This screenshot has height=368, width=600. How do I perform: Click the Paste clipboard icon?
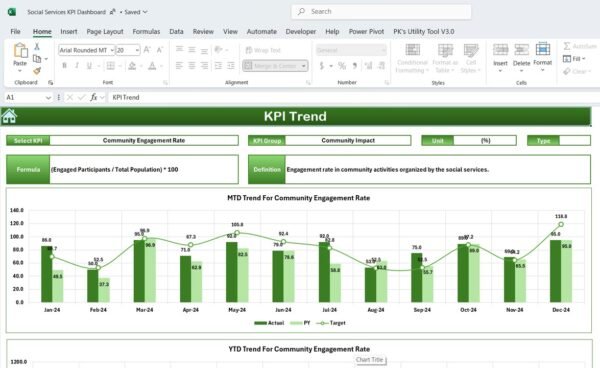tap(20, 51)
